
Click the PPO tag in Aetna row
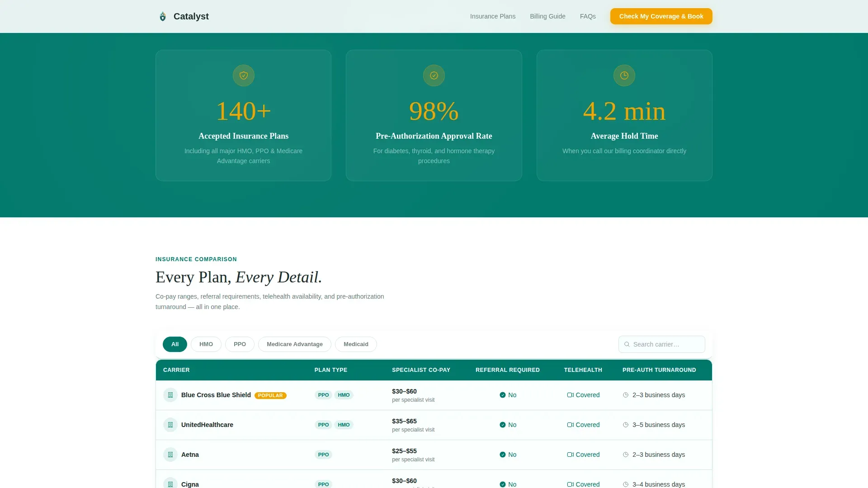(323, 455)
